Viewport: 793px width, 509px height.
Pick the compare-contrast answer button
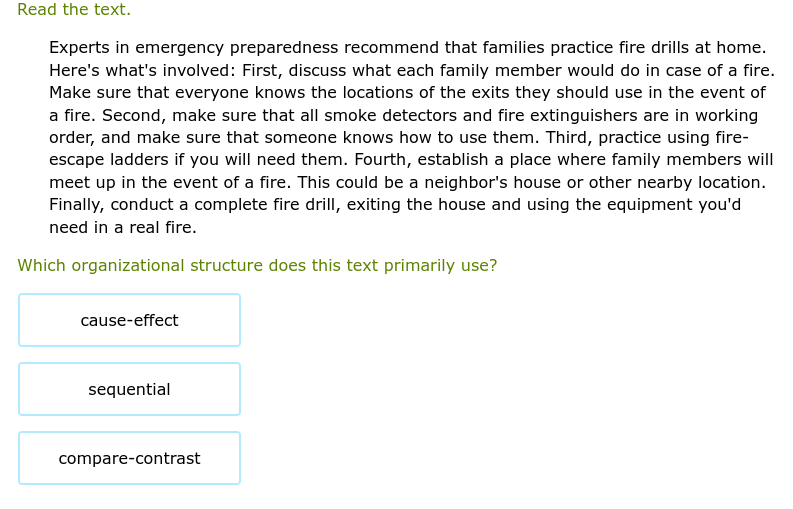click(129, 458)
